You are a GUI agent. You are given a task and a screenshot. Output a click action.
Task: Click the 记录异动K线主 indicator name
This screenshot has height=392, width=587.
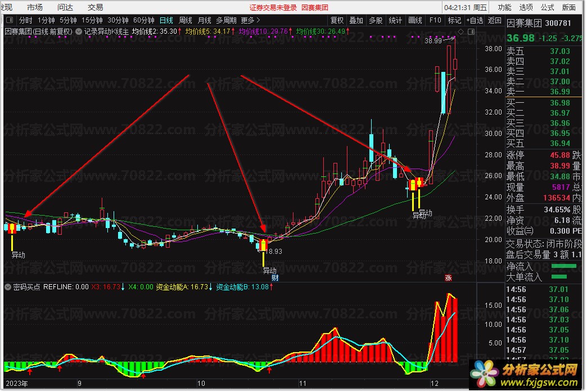click(106, 32)
